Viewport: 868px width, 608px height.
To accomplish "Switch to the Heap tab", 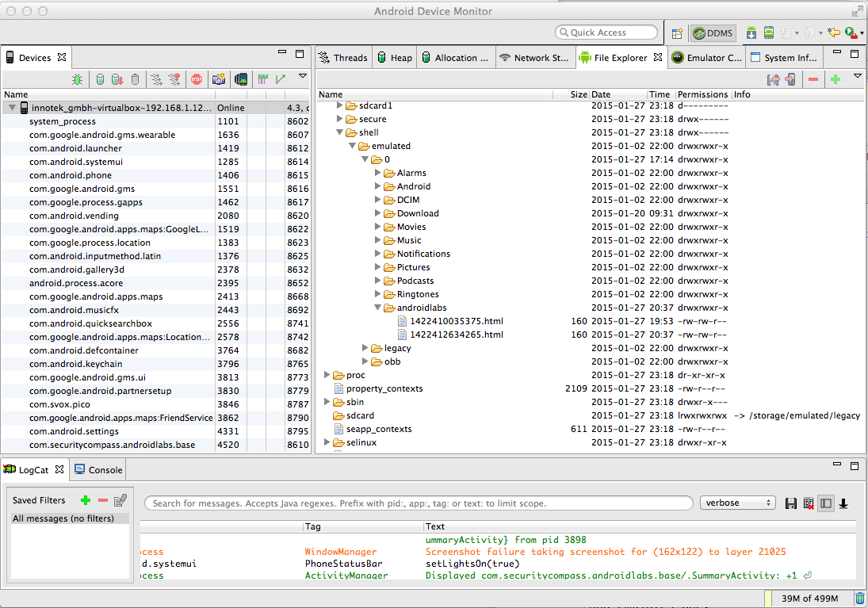I will (395, 58).
